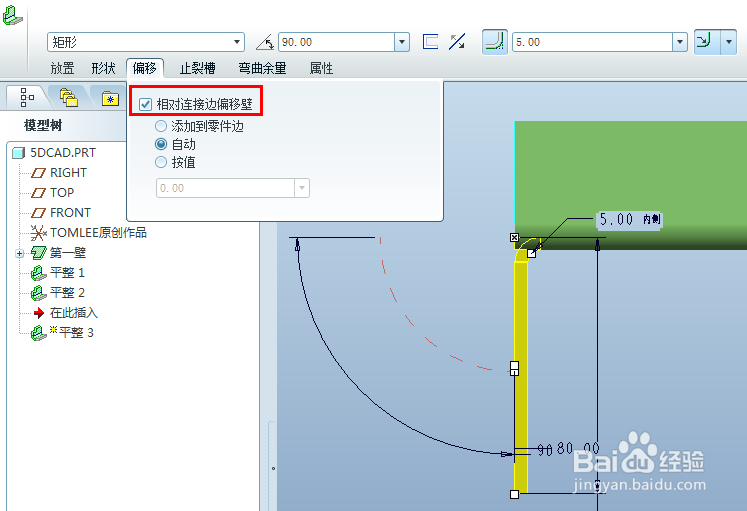The height and width of the screenshot is (511, 747).
Task: Select FRONT plane label in tree
Action: pos(71,213)
